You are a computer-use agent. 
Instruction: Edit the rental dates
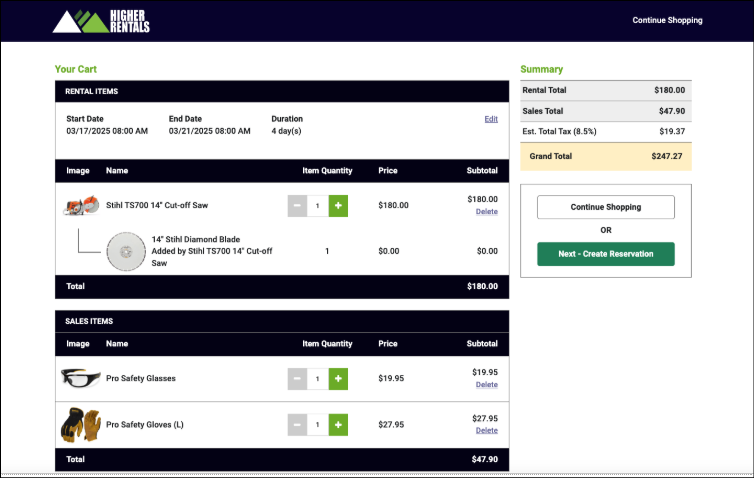click(x=490, y=119)
